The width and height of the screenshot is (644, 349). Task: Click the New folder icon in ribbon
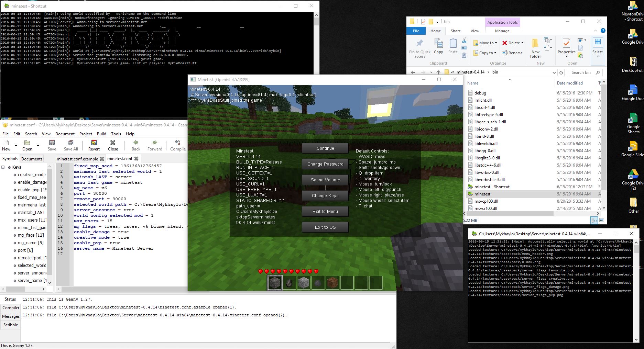pos(535,48)
